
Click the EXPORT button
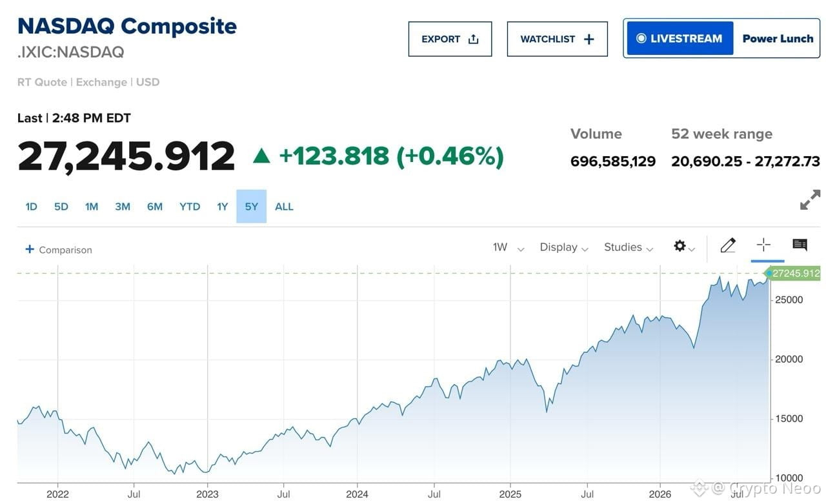(450, 39)
